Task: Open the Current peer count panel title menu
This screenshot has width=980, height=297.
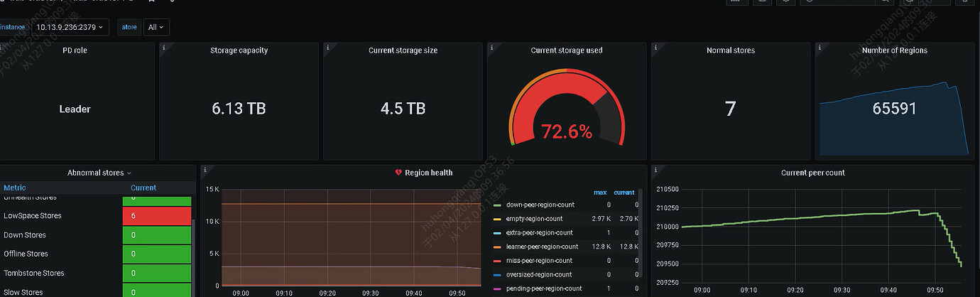Action: pos(812,173)
